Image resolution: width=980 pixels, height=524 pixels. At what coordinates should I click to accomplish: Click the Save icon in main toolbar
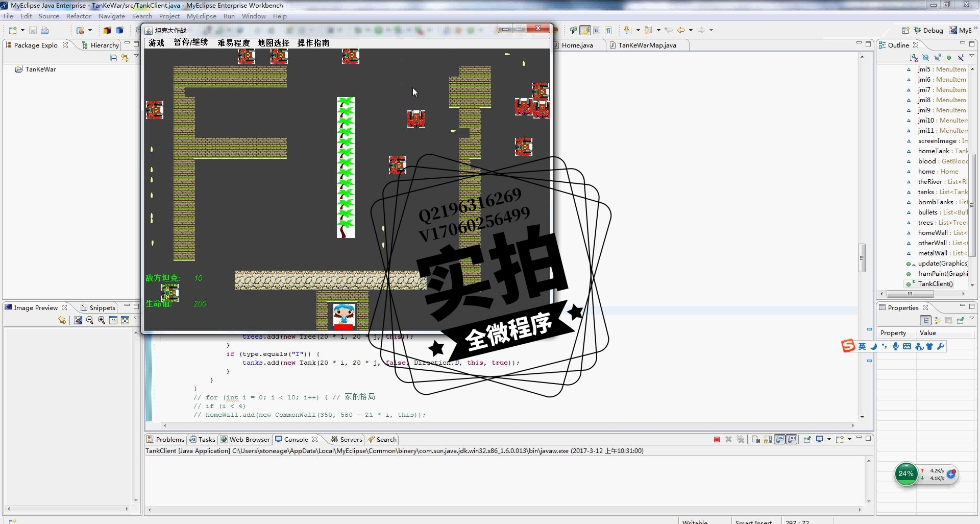coord(33,31)
